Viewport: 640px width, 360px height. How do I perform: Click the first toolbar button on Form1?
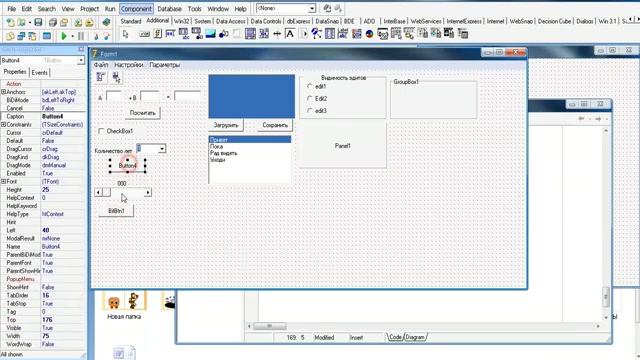101,77
